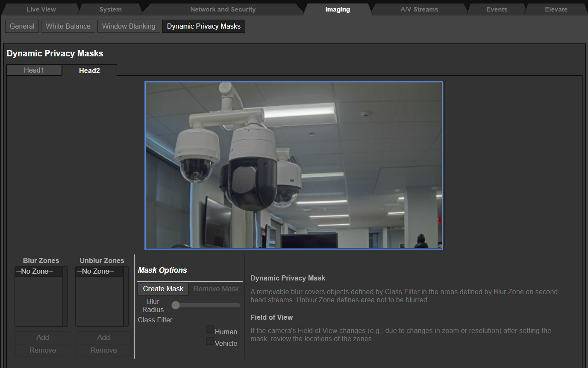This screenshot has height=368, width=588.
Task: Open the Live View tab
Action: [x=41, y=9]
